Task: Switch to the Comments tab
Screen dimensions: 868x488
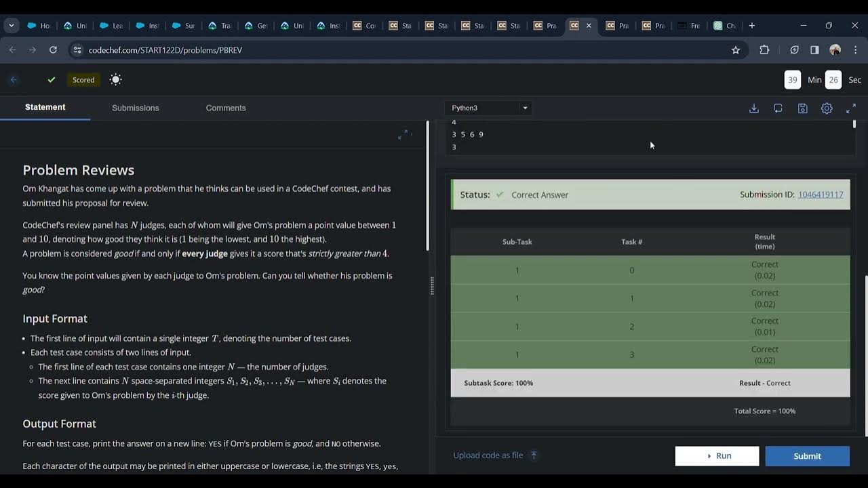Action: 226,108
